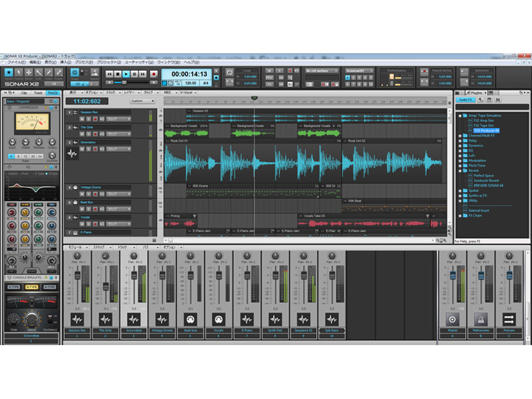Switch to screenset number 5
The height and width of the screenshot is (399, 532).
tap(370, 78)
